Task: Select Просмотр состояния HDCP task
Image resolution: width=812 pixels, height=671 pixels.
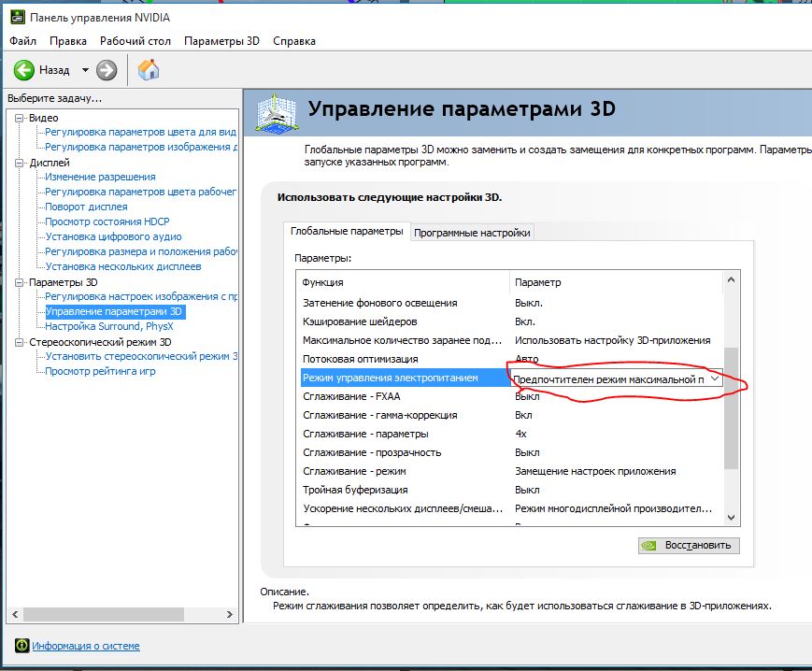Action: pos(107,221)
